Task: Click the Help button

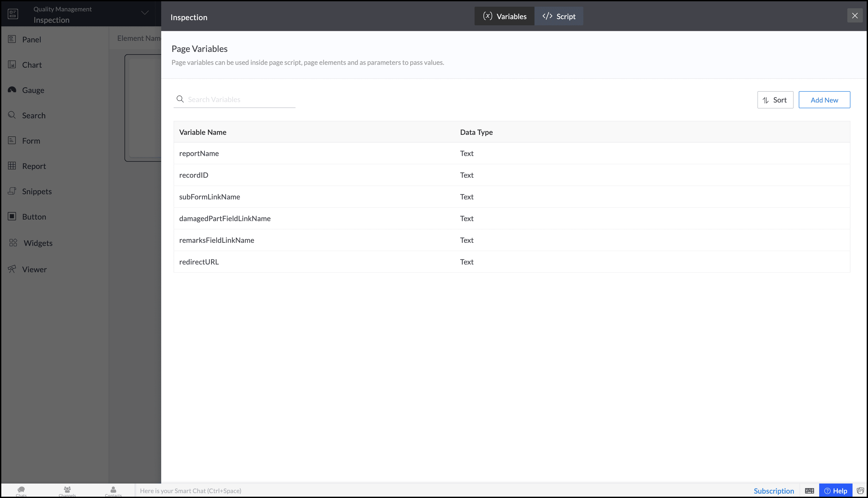Action: pyautogui.click(x=835, y=491)
